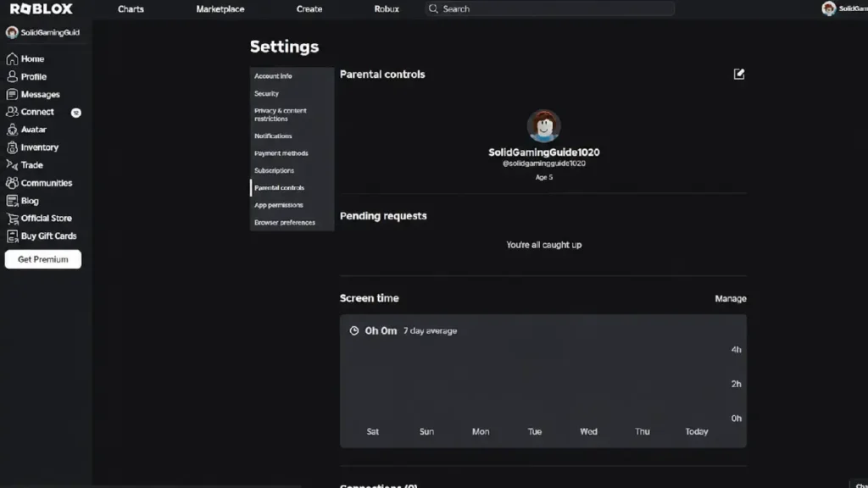Click the Roblox logo

(42, 8)
